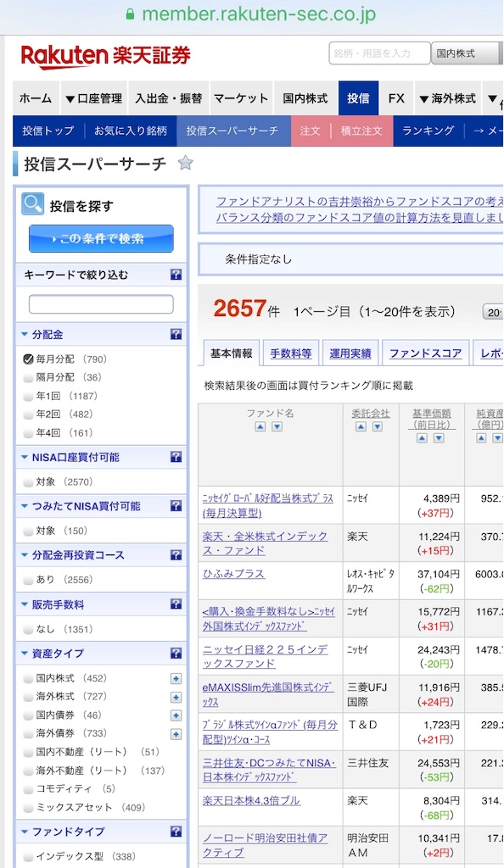Click the この条件で検索 button
This screenshot has height=868, width=504.
click(101, 238)
